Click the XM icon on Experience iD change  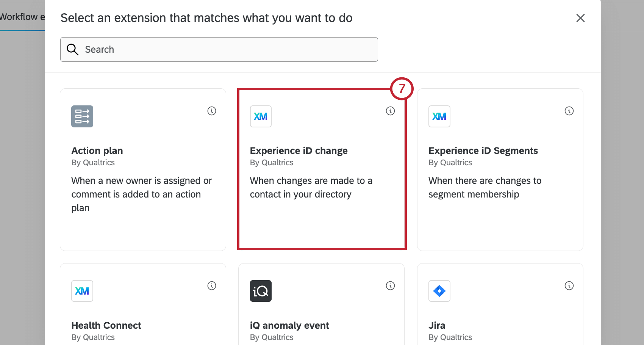point(261,116)
